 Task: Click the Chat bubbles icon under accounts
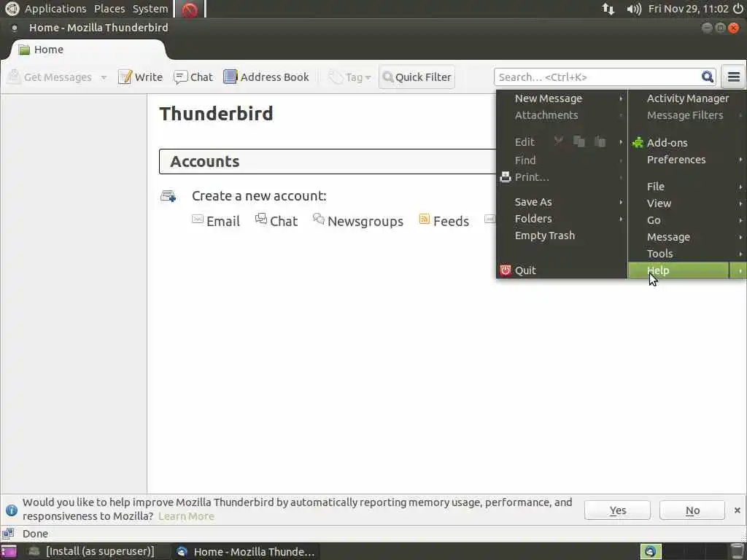261,219
